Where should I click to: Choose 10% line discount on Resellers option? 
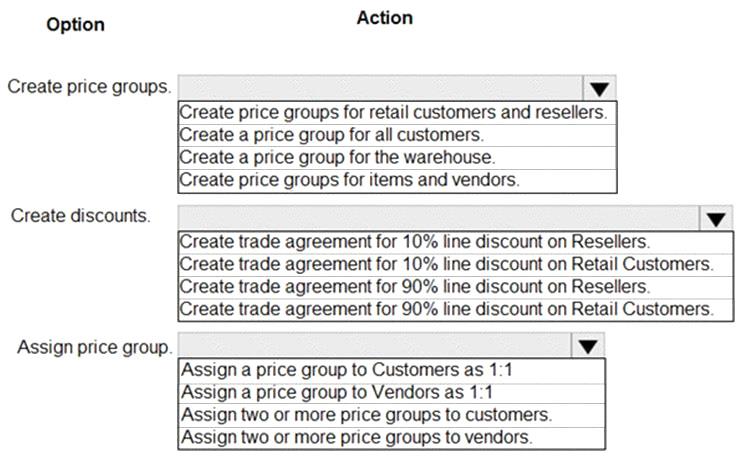pyautogui.click(x=414, y=242)
